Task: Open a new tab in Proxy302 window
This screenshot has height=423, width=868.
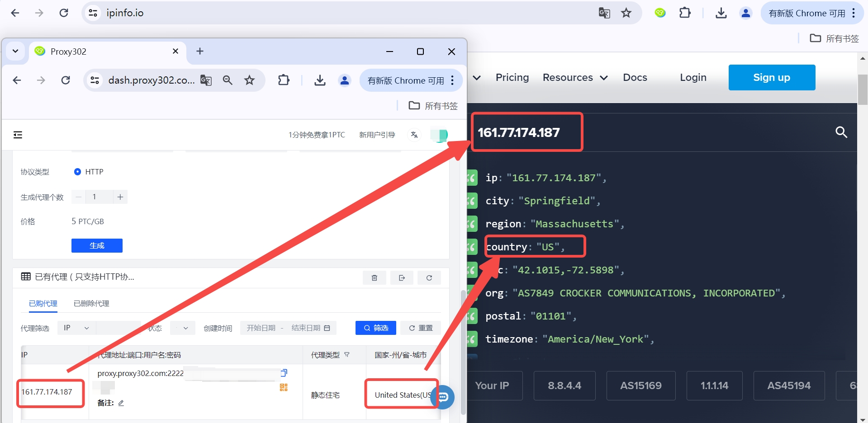Action: click(200, 51)
